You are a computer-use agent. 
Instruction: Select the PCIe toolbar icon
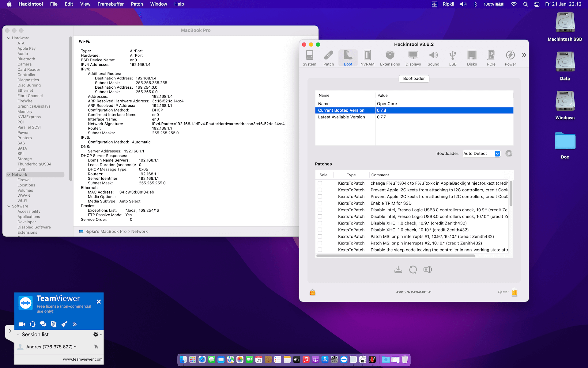click(x=491, y=58)
